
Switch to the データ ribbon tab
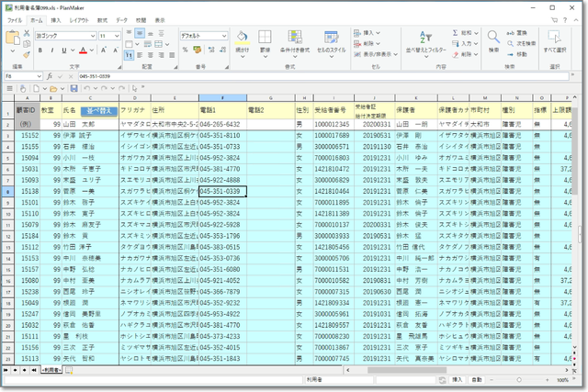pos(121,19)
